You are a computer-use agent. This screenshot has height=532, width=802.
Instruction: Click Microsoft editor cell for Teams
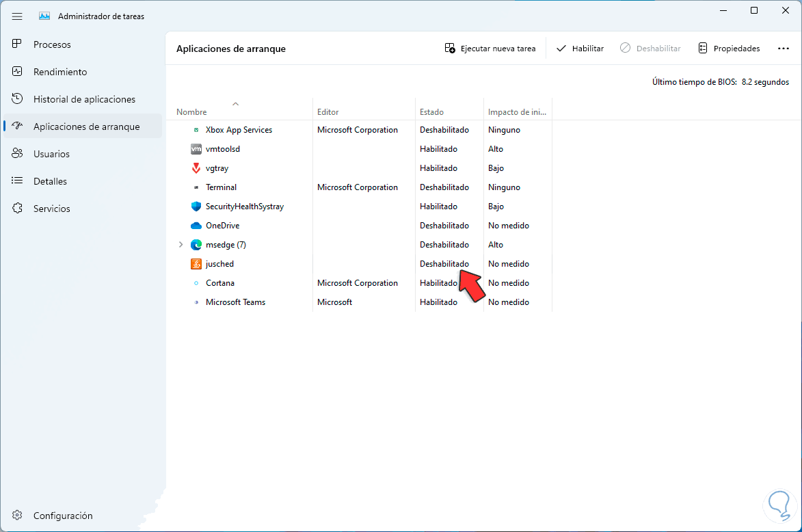click(334, 302)
